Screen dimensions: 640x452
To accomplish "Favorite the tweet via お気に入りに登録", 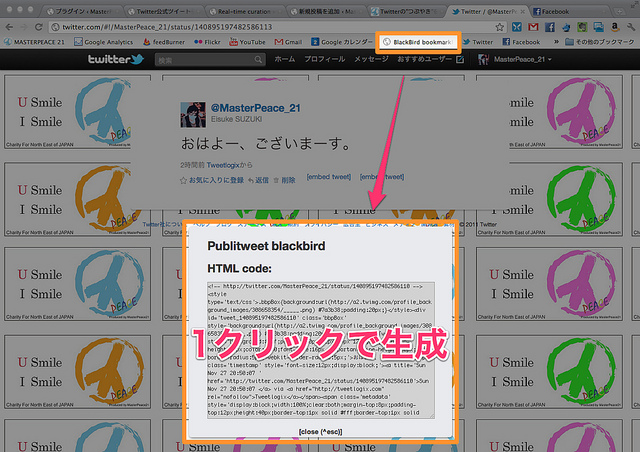I will [212, 180].
